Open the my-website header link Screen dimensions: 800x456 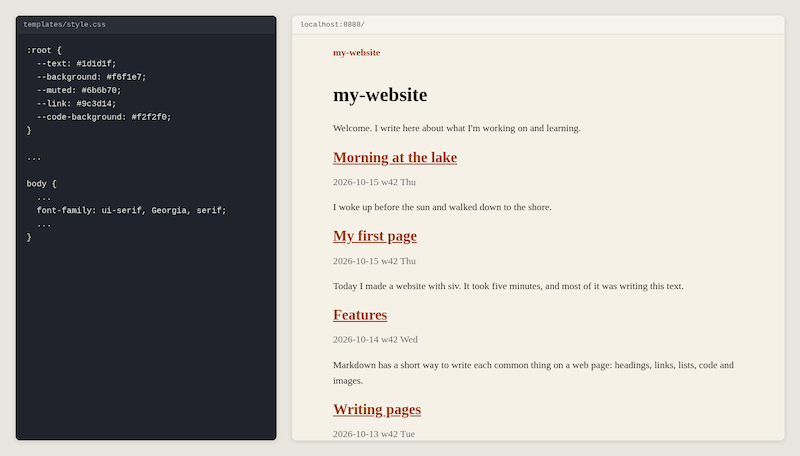tap(356, 53)
